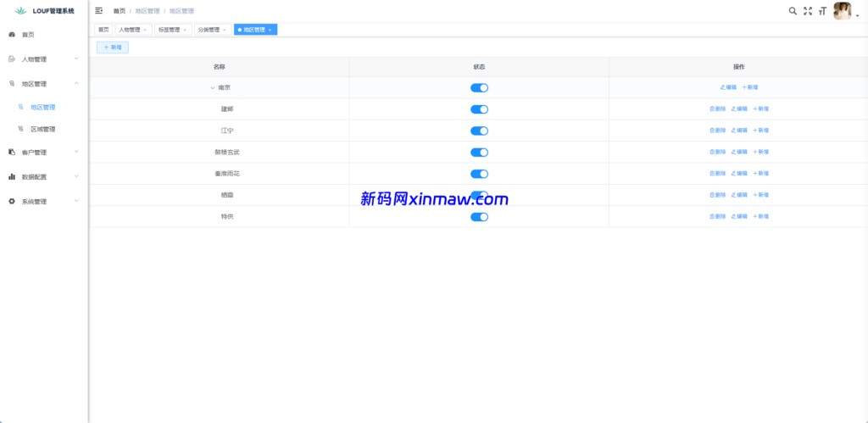Screen dimensions: 868x423
Task: Open the search icon in header
Action: pyautogui.click(x=793, y=10)
